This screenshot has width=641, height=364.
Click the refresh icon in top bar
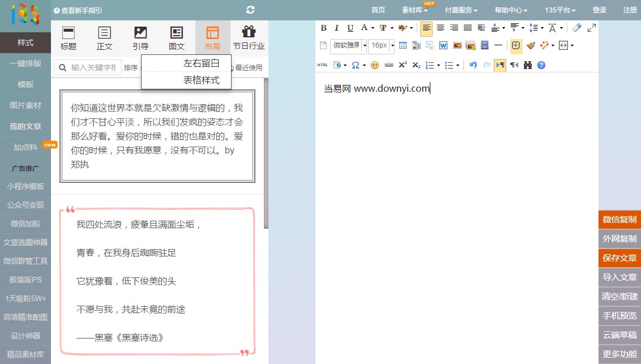tap(250, 10)
